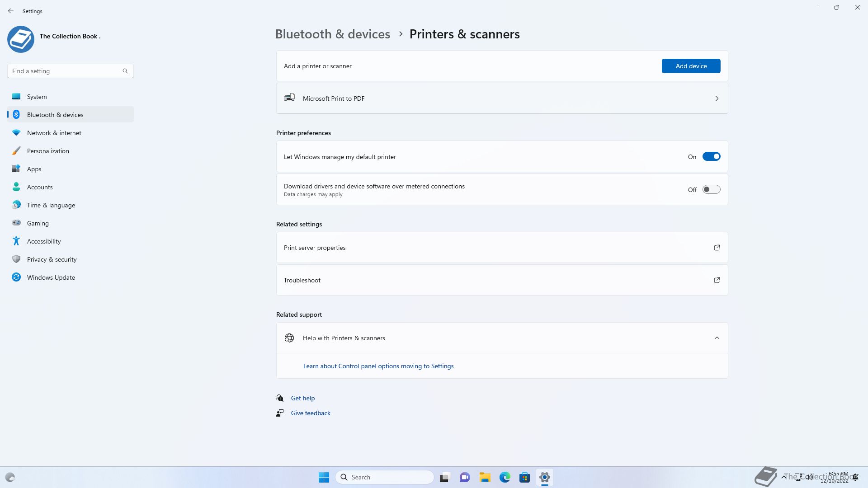Click the Troubleshoot row text
The image size is (868, 488).
[302, 280]
